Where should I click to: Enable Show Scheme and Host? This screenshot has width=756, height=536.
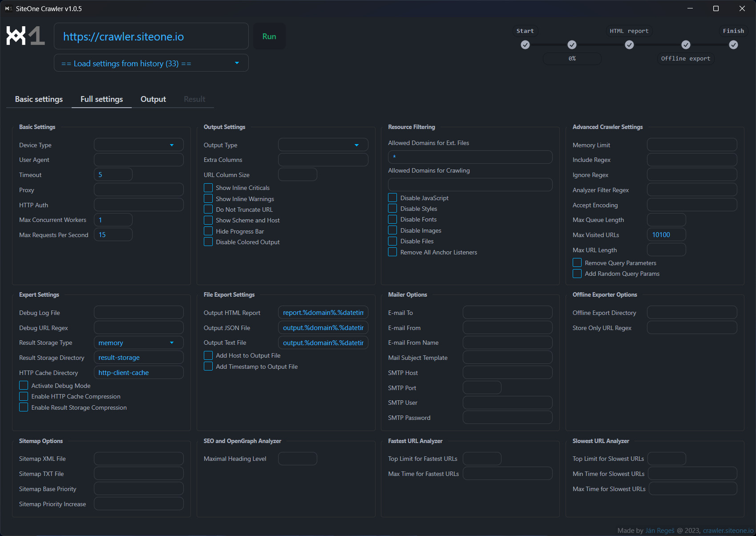point(208,220)
